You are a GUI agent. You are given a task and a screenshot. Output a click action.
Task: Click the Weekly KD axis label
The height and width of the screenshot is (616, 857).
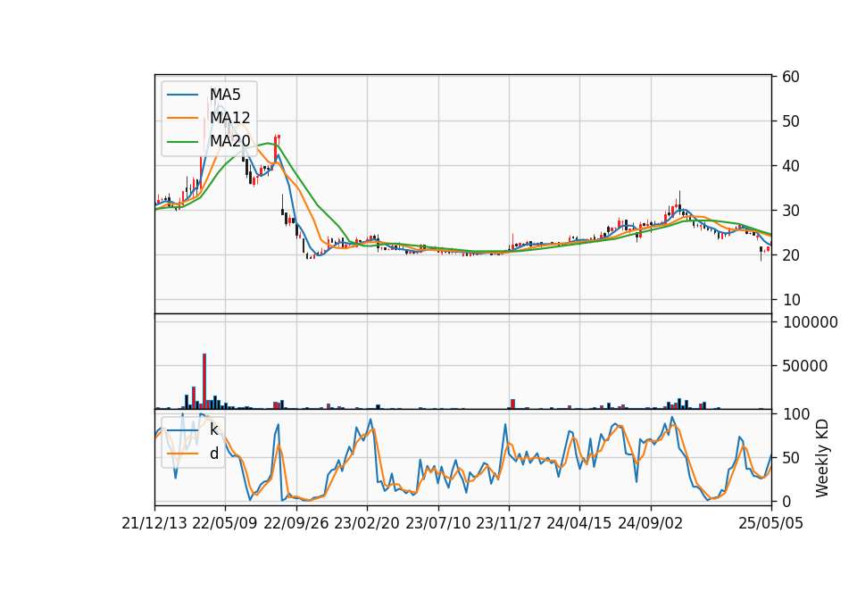coord(822,458)
